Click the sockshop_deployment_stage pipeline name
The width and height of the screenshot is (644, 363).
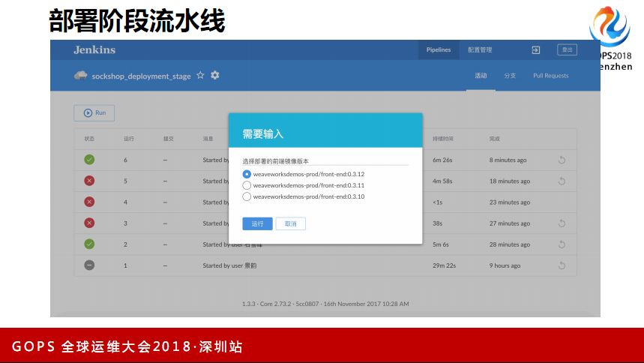pos(141,76)
